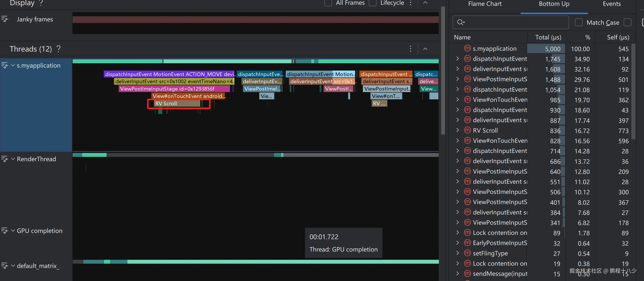Collapse the s.myapplication thread row

[13, 65]
